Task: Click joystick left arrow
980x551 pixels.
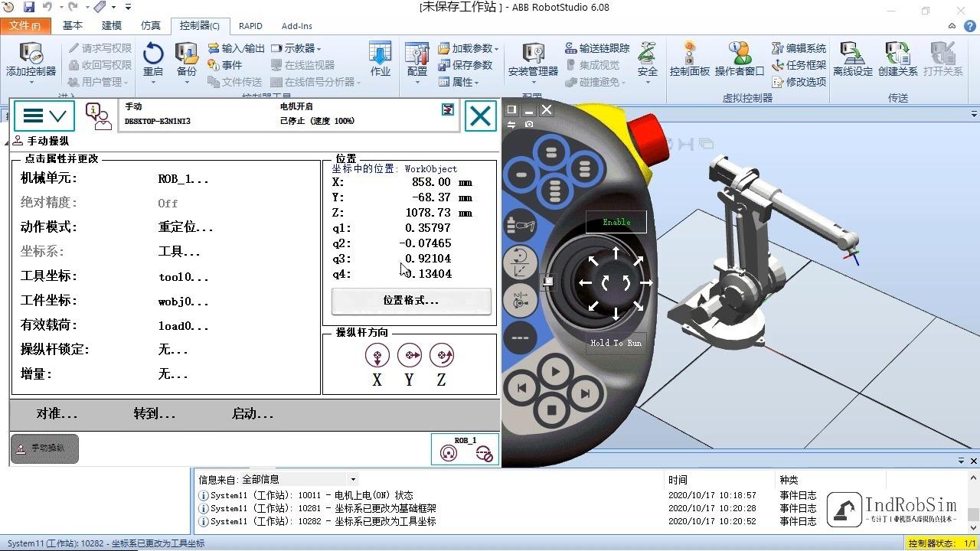Action: (586, 282)
